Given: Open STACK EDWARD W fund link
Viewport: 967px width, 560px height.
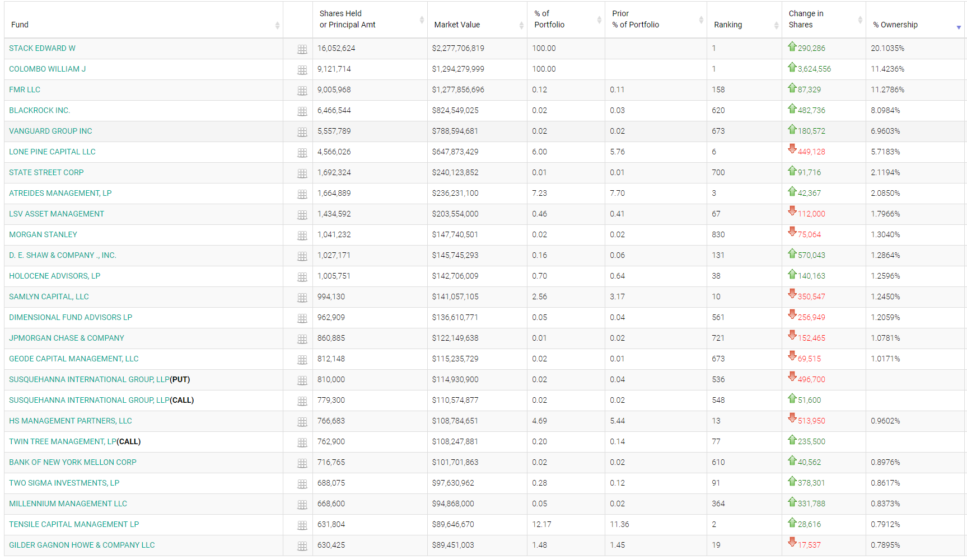Looking at the screenshot, I should coord(42,48).
